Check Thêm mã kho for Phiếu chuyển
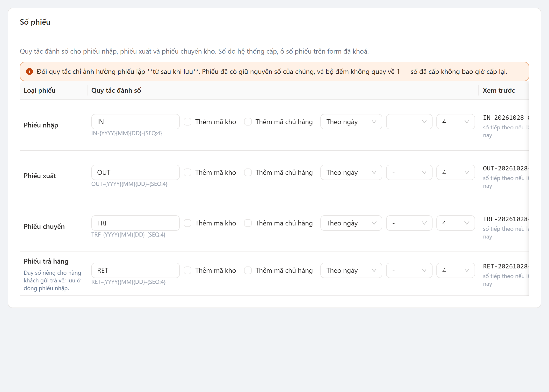The width and height of the screenshot is (549, 392). click(188, 223)
